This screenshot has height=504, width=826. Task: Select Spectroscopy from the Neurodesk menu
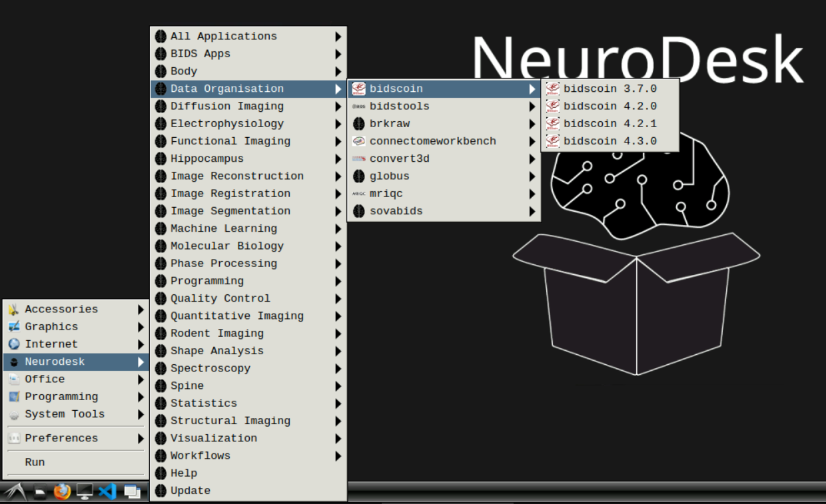click(248, 368)
